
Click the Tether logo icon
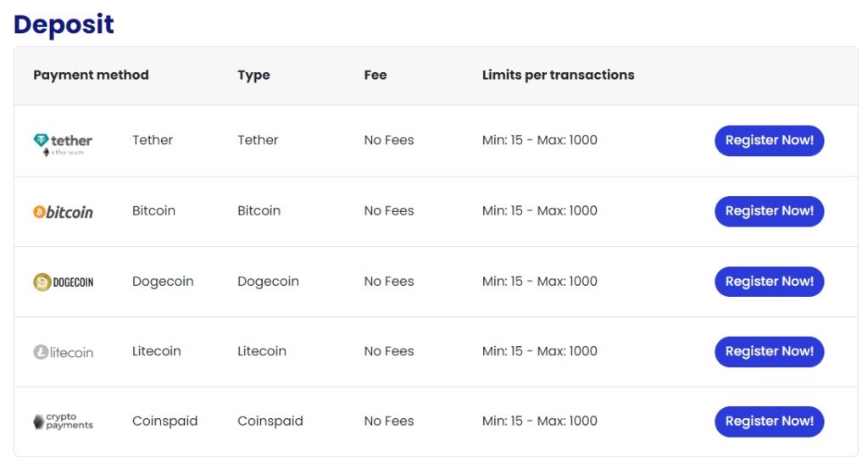pos(63,143)
